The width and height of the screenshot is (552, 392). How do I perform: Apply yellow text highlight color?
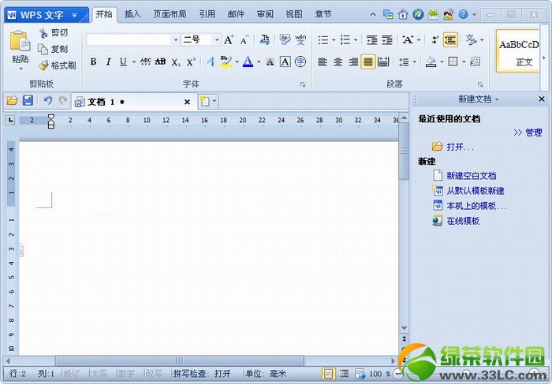tap(226, 62)
